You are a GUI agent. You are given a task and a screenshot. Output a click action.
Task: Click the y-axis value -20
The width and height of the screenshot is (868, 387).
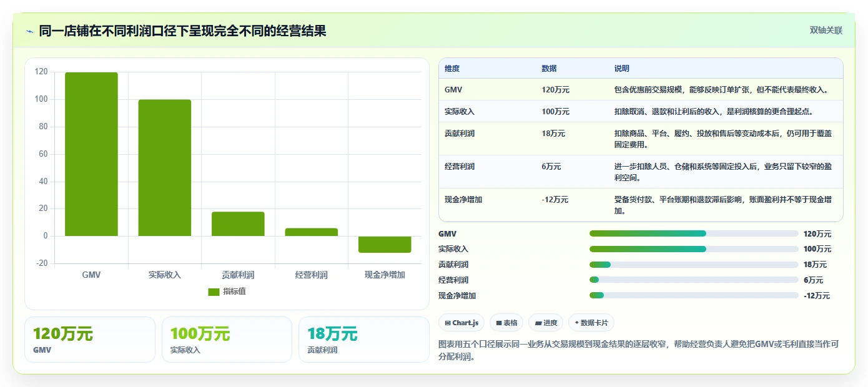41,263
